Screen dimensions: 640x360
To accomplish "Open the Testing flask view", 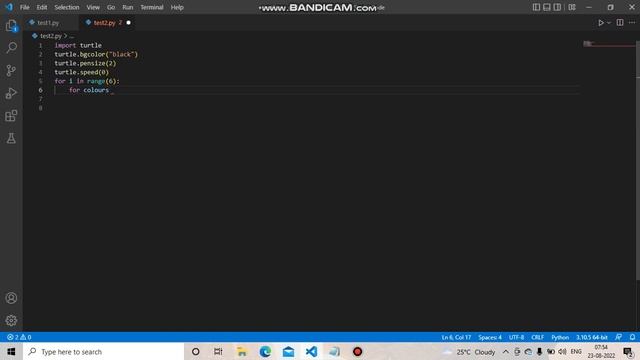I will pos(11,138).
